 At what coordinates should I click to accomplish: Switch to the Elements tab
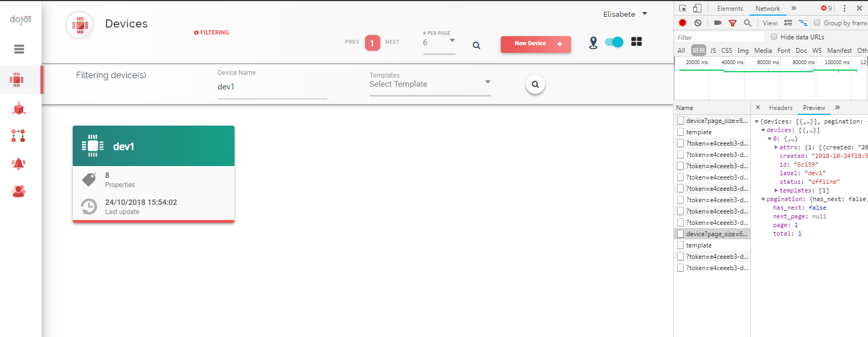[730, 9]
